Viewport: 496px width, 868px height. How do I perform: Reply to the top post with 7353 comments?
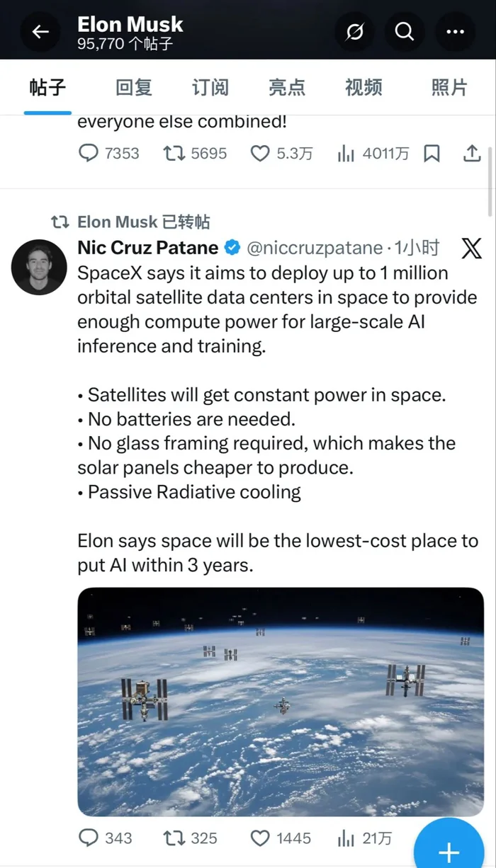click(88, 154)
